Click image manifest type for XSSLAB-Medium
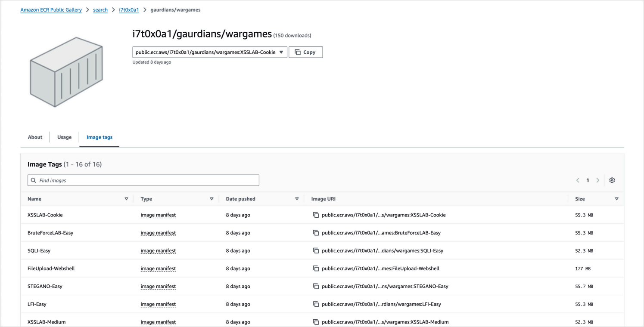644x327 pixels. pos(158,322)
